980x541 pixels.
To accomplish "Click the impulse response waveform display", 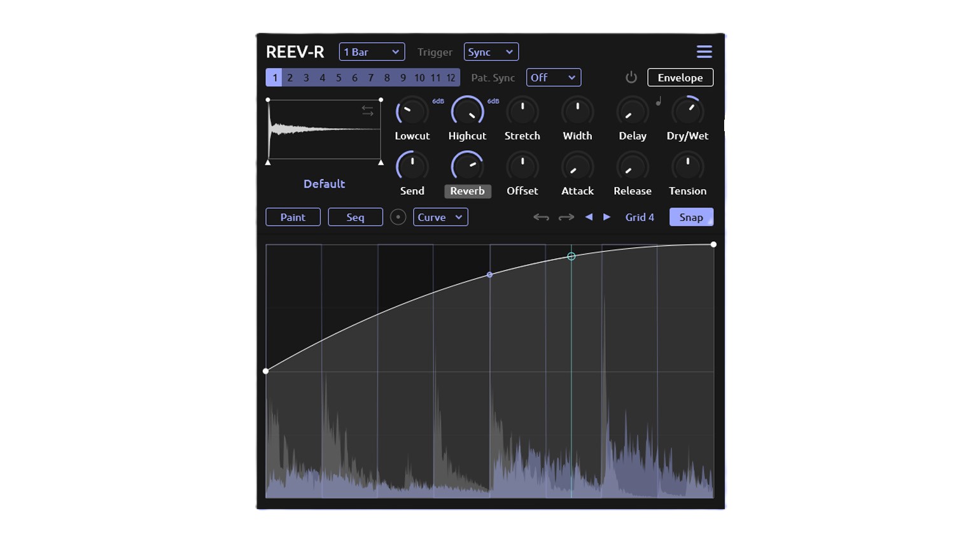I will point(325,129).
